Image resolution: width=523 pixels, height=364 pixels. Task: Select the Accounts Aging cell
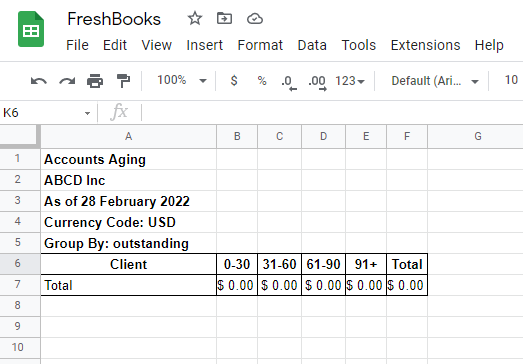(128, 159)
